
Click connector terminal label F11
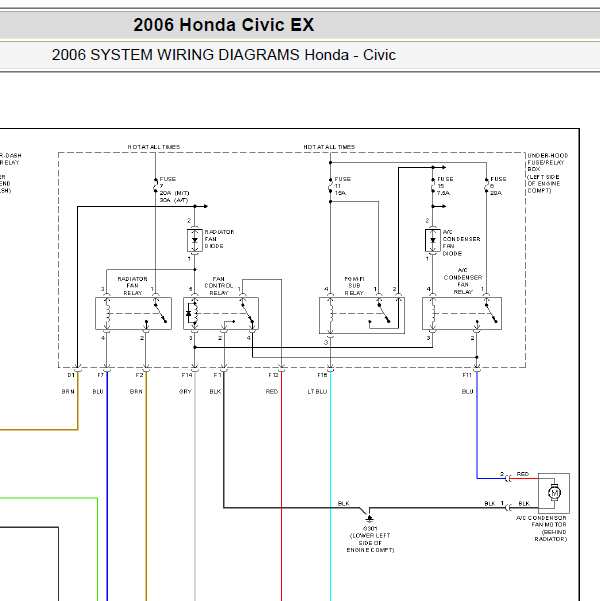coord(467,375)
